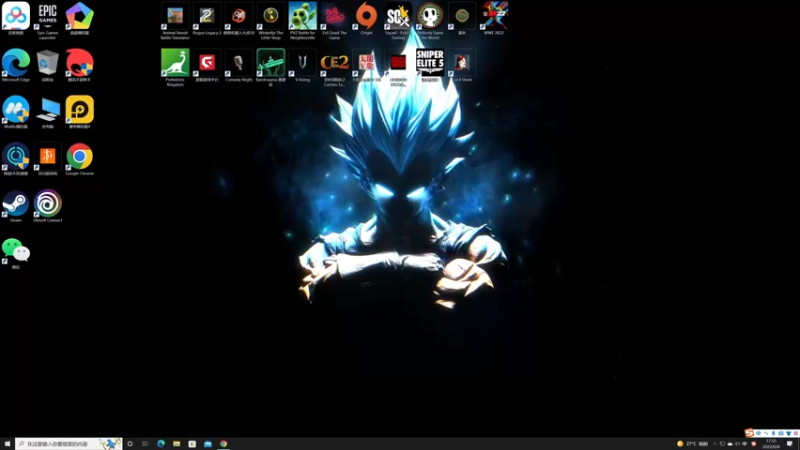Click the Sogou input method S icon
Screen dimensions: 800x450
click(x=749, y=433)
